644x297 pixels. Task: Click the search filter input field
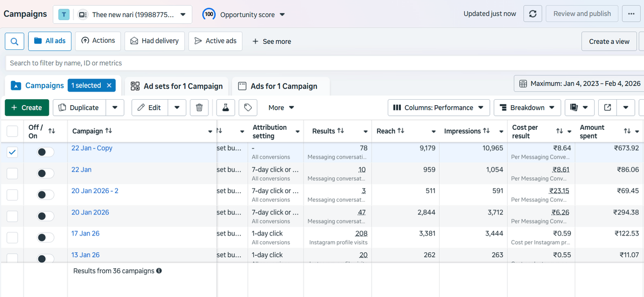324,63
